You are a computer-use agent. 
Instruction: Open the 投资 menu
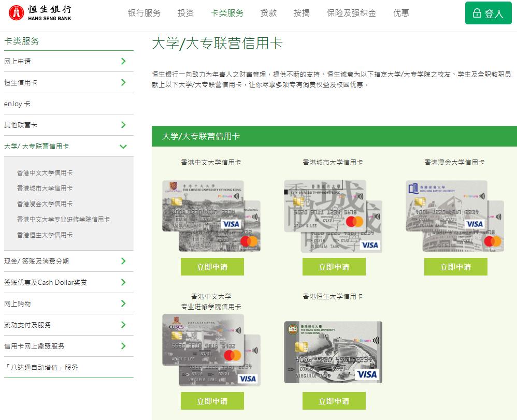(185, 13)
